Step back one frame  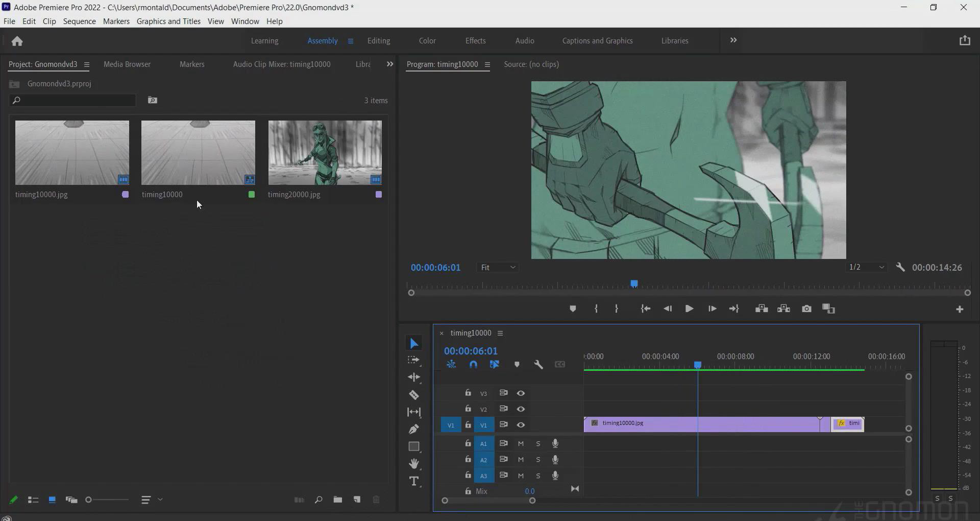click(x=668, y=309)
